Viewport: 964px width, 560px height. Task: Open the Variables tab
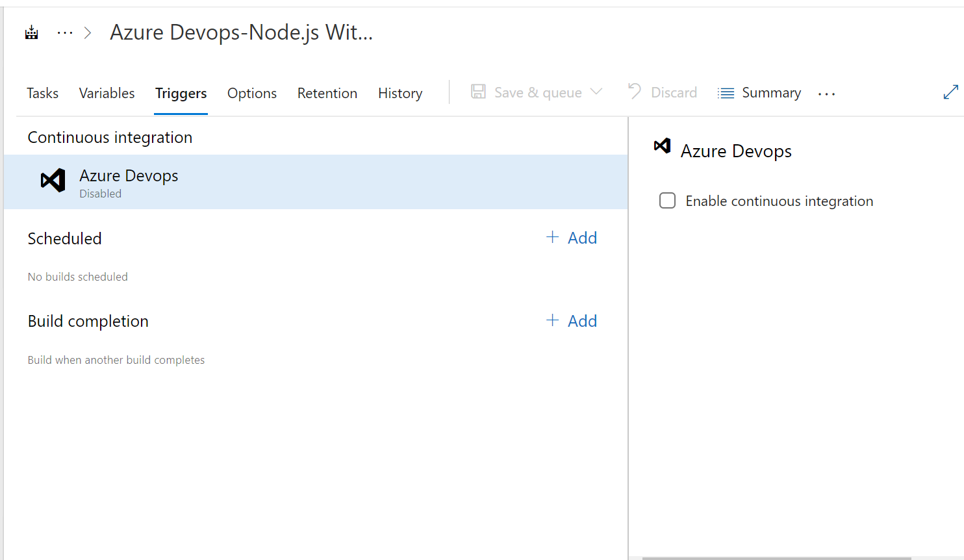[107, 93]
